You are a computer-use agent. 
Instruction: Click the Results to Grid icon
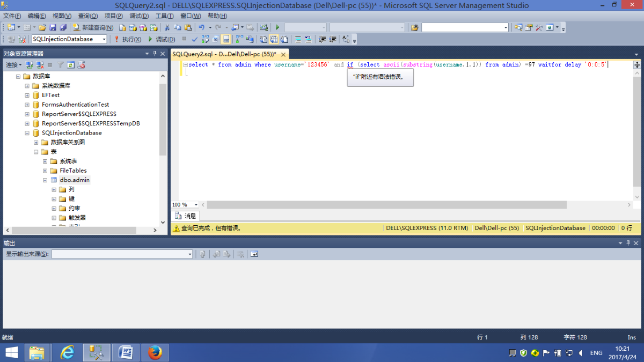pos(274,39)
